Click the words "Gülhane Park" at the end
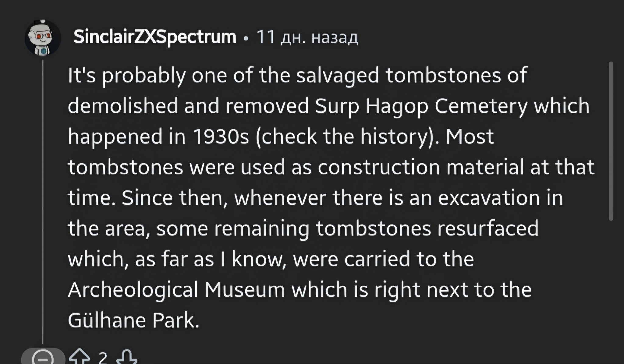Image resolution: width=624 pixels, height=364 pixels. 133,320
